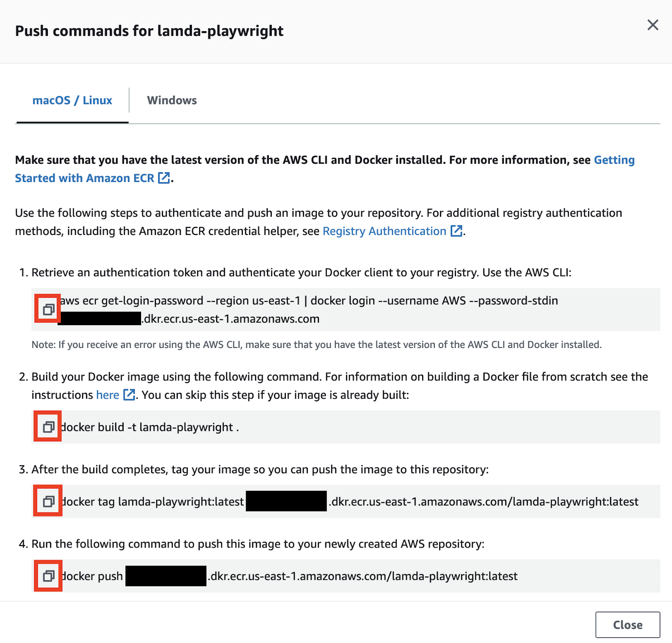Image resolution: width=672 pixels, height=643 pixels.
Task: Click the here link for Dockerfile instructions
Action: click(107, 395)
